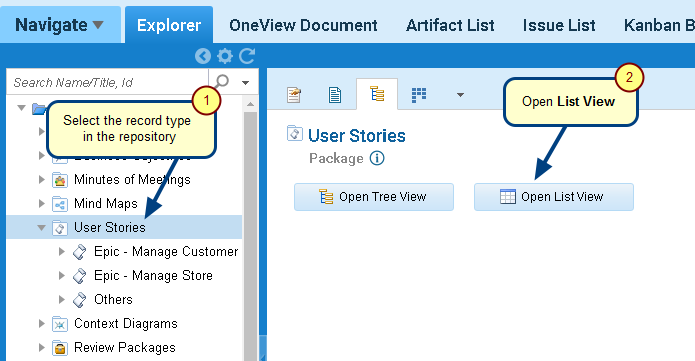This screenshot has height=361, width=695.
Task: Select User Stories in the repository tree
Action: coord(109,228)
